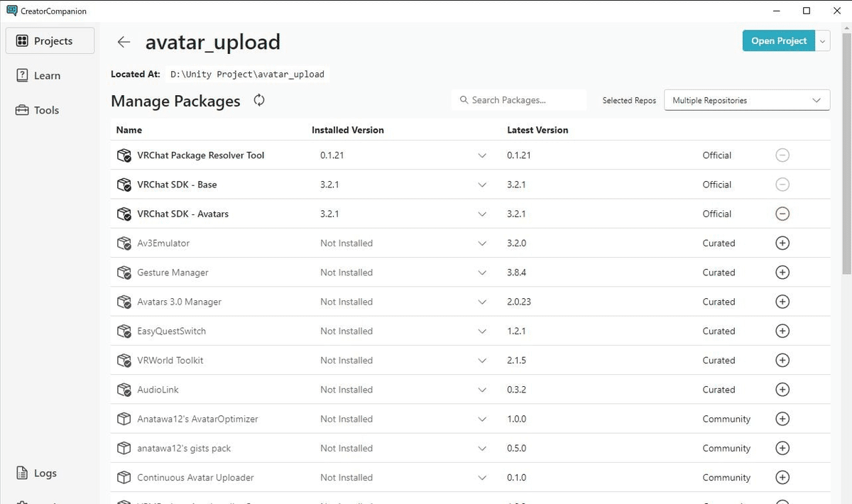This screenshot has height=504, width=852.
Task: Open version dropdown for Continuous Avatar Uploader
Action: (x=483, y=478)
